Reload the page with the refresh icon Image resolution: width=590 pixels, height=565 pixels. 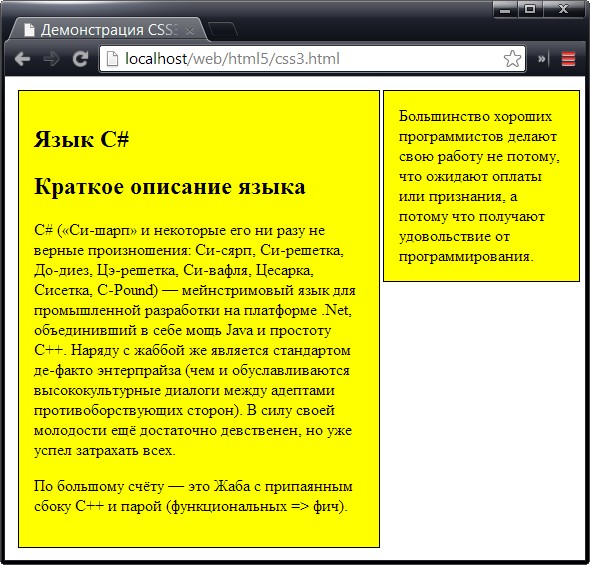click(x=80, y=59)
